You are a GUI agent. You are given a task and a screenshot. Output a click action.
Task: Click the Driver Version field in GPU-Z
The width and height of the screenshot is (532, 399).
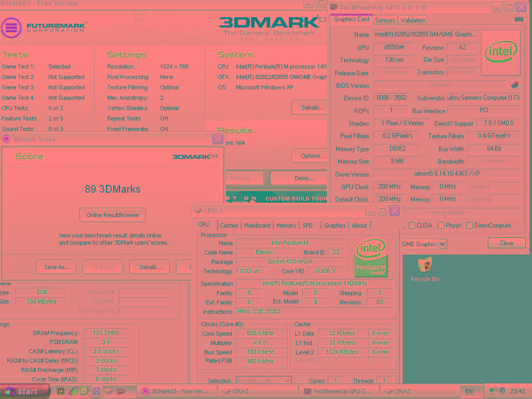(x=447, y=174)
